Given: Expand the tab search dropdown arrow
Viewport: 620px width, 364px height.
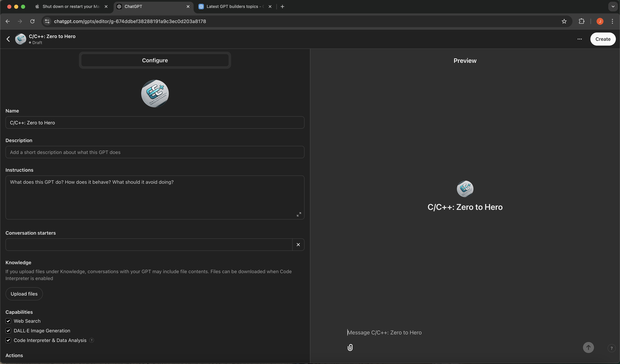Looking at the screenshot, I should pos(613,7).
